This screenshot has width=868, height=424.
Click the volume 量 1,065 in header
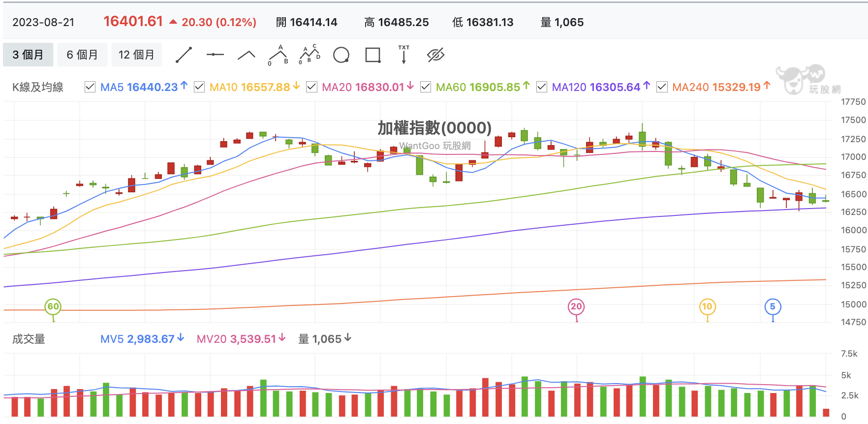point(562,22)
